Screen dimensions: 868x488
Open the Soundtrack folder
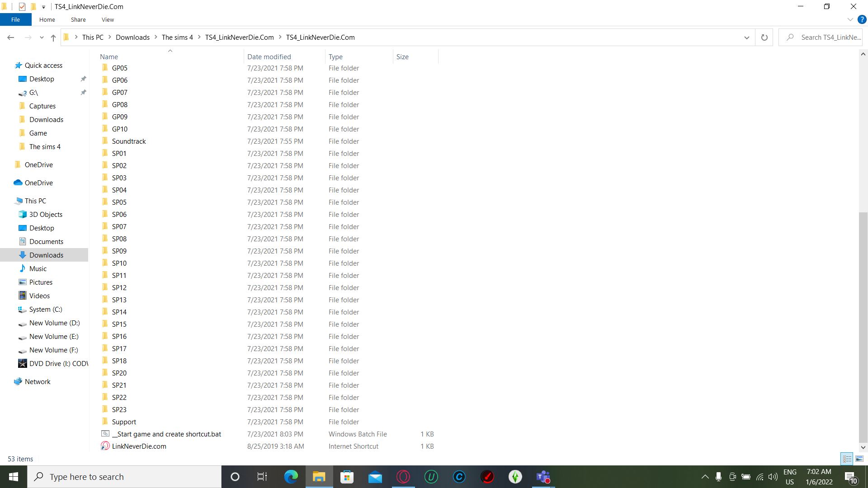click(129, 141)
